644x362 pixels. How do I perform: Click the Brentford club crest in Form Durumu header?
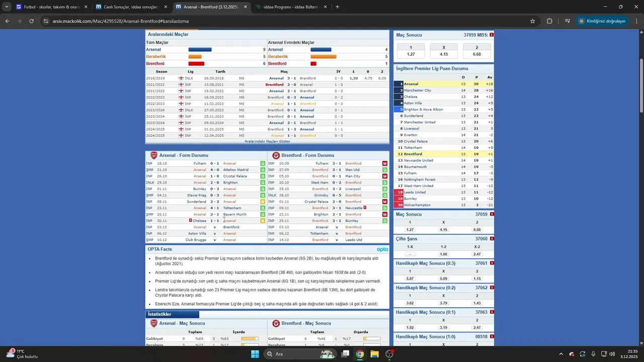tap(276, 155)
